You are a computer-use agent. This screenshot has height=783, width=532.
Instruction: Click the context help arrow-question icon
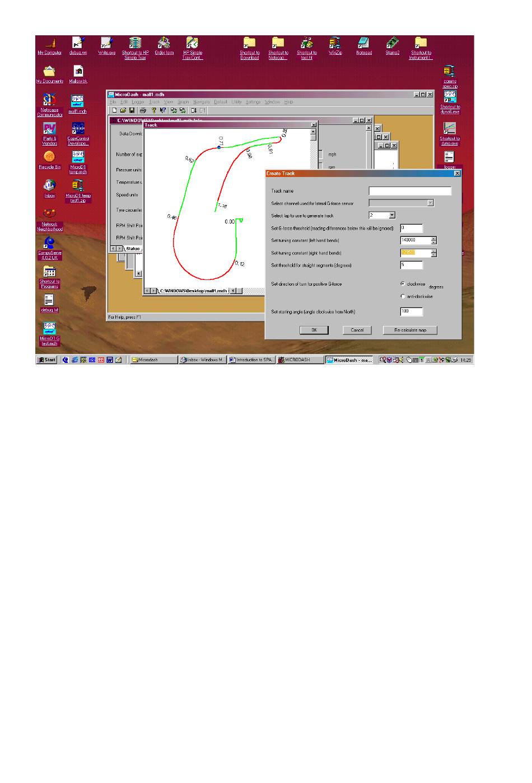tap(162, 110)
